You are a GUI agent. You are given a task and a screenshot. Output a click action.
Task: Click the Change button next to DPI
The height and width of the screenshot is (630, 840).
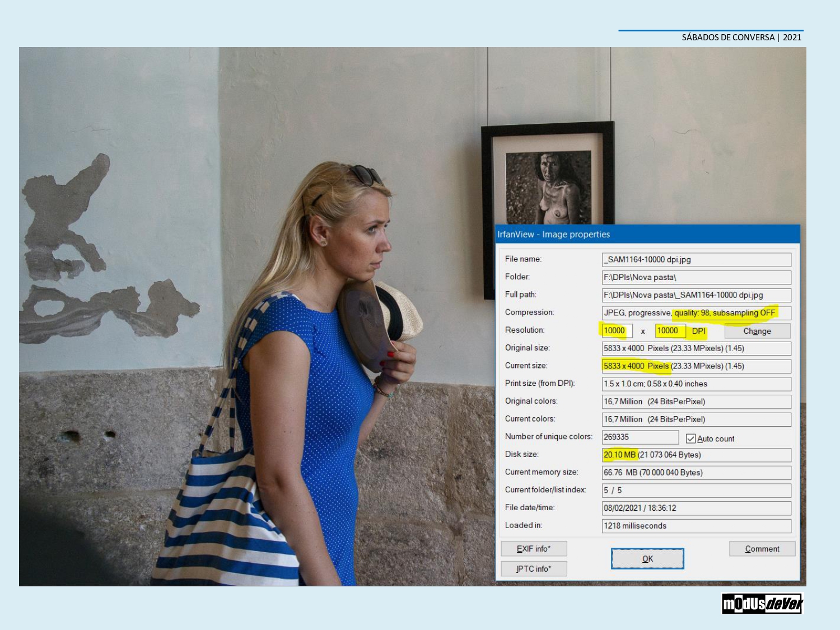coord(757,331)
